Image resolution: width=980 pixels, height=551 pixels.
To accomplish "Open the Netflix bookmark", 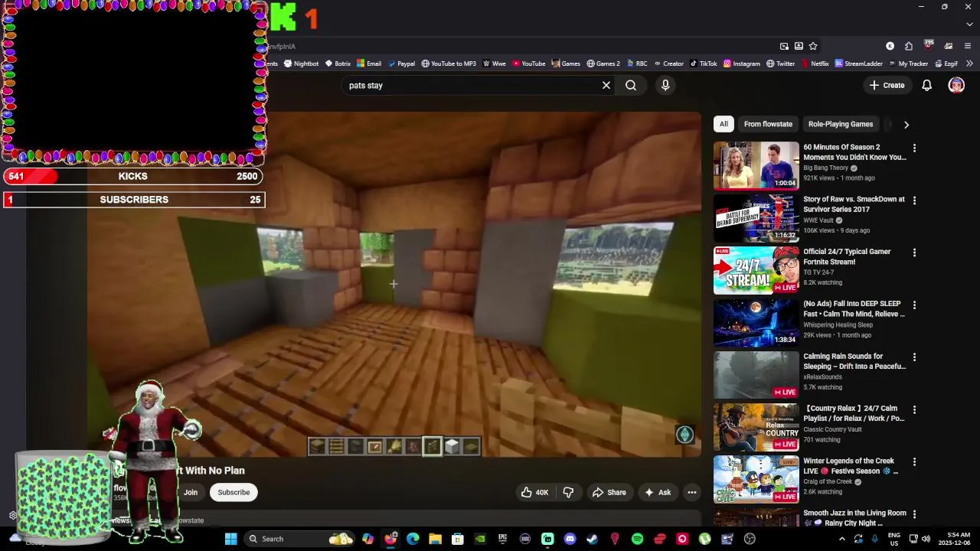I will (x=815, y=64).
